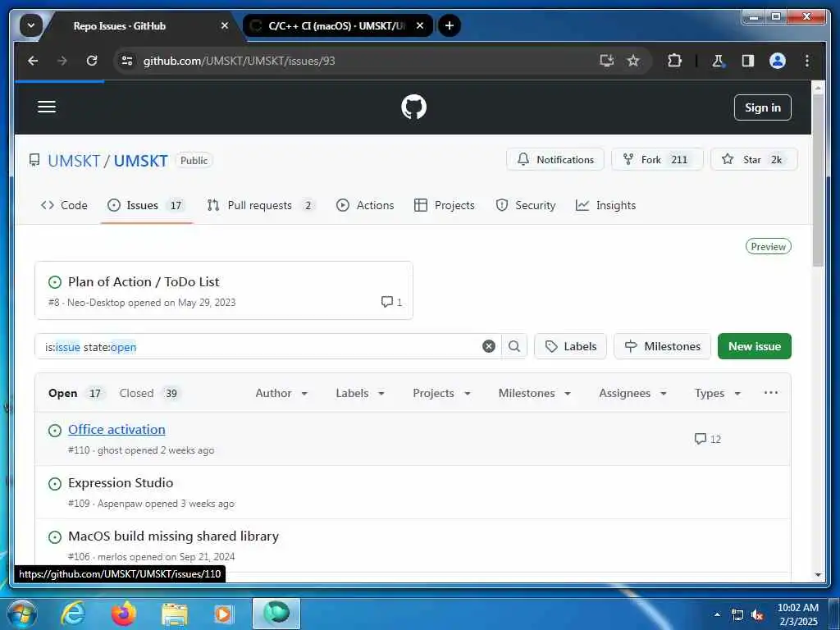Open the Labels page button
Viewport: 840px width, 630px height.
point(570,346)
